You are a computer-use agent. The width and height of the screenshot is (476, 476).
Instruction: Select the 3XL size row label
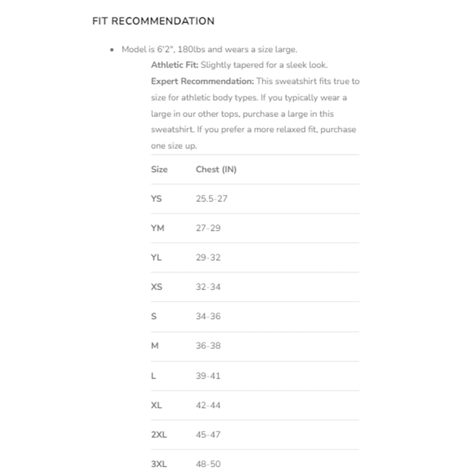tap(159, 464)
